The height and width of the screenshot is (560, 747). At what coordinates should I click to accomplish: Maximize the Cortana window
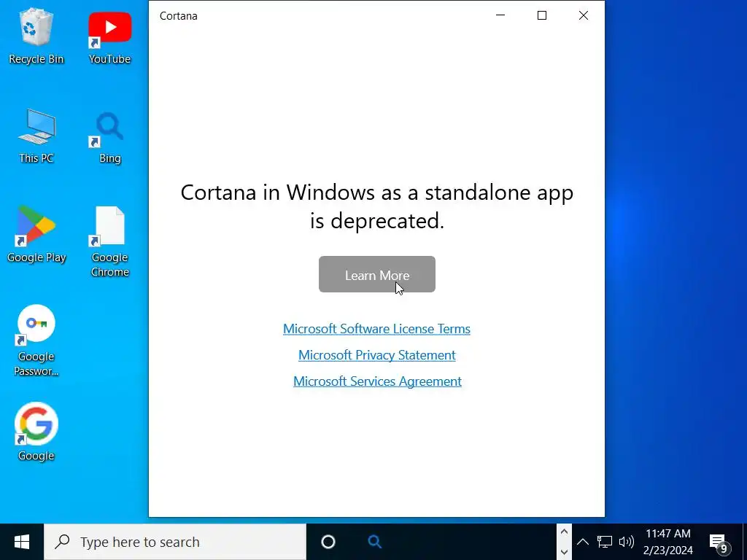click(x=542, y=15)
